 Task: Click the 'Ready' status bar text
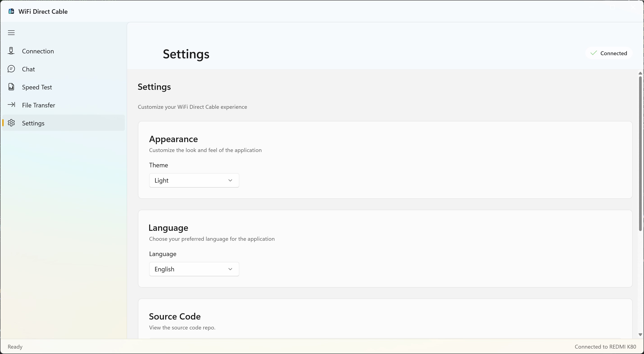[x=15, y=347]
